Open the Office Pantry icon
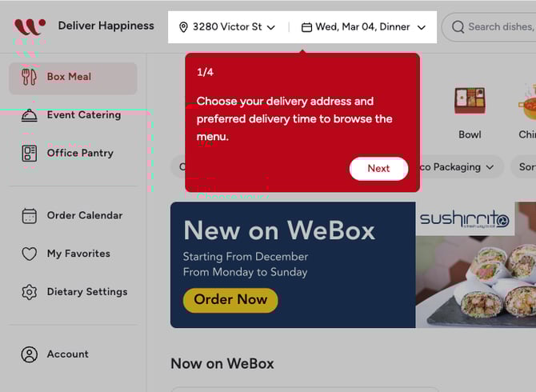This screenshot has width=536, height=392. (x=30, y=153)
